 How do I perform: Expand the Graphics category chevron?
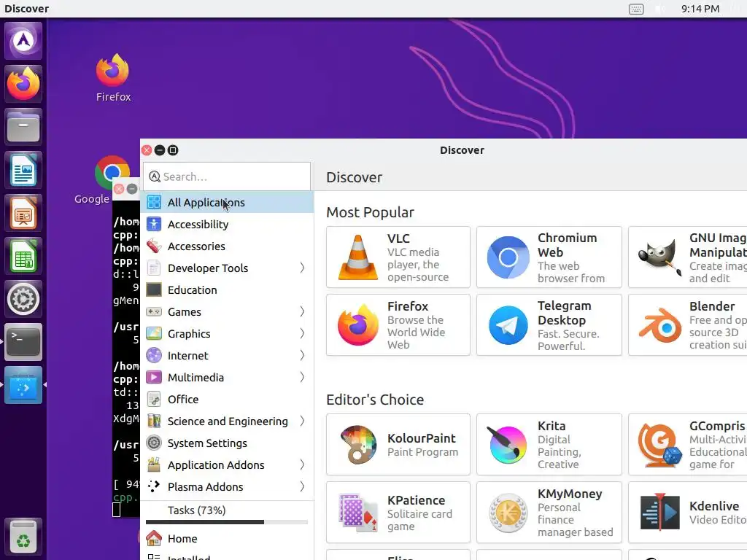(302, 334)
